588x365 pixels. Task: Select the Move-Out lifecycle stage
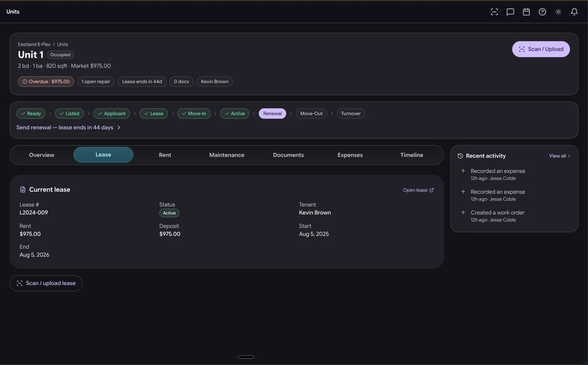[311, 113]
